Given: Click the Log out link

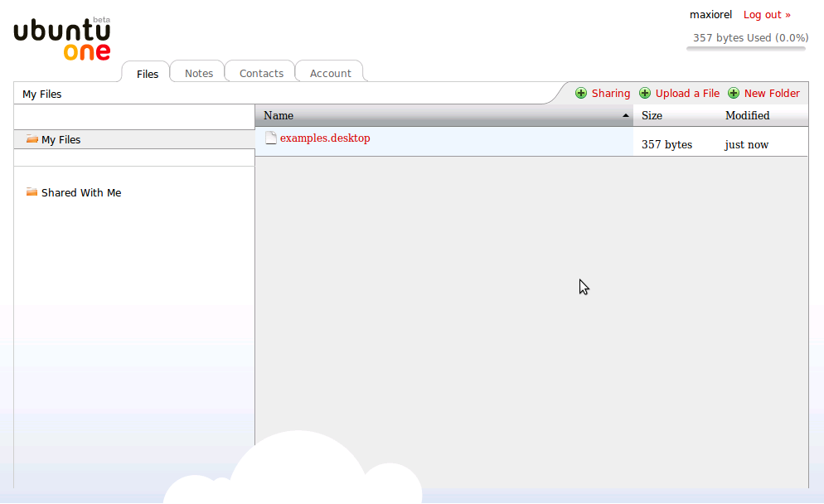Looking at the screenshot, I should (767, 15).
